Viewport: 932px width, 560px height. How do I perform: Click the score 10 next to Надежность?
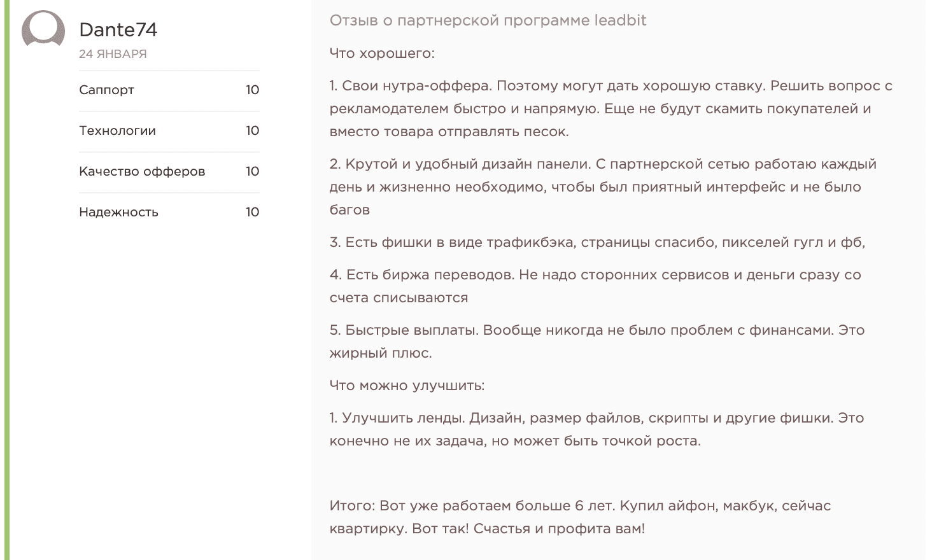[x=253, y=212]
